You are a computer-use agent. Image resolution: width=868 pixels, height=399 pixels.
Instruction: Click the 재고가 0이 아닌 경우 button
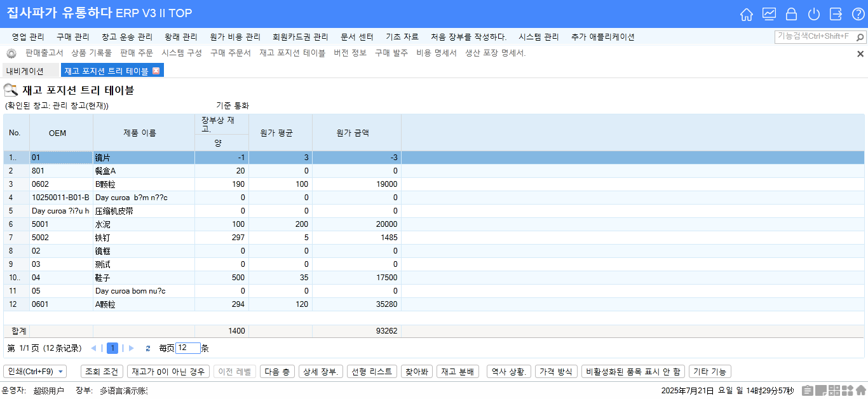coord(168,372)
